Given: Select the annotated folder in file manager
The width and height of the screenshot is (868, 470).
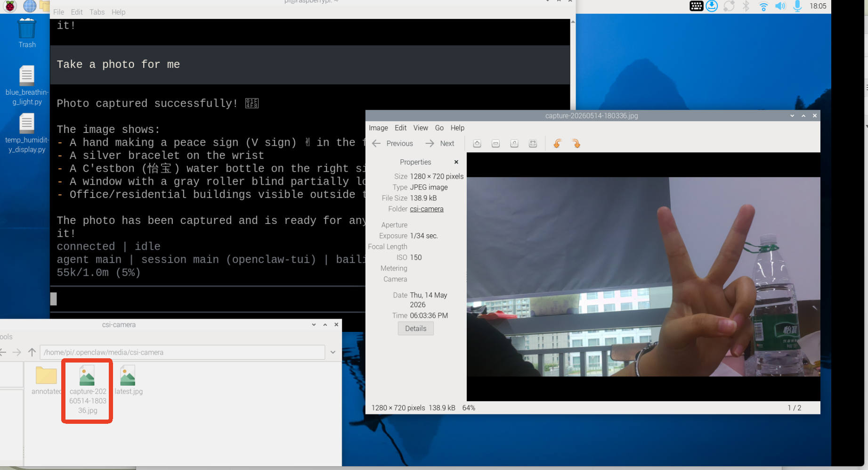Looking at the screenshot, I should 46,381.
